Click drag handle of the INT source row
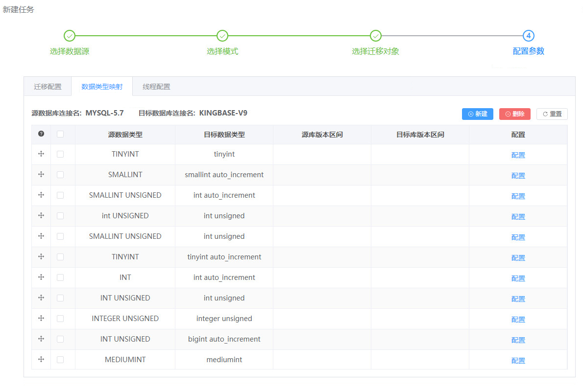 tap(41, 277)
